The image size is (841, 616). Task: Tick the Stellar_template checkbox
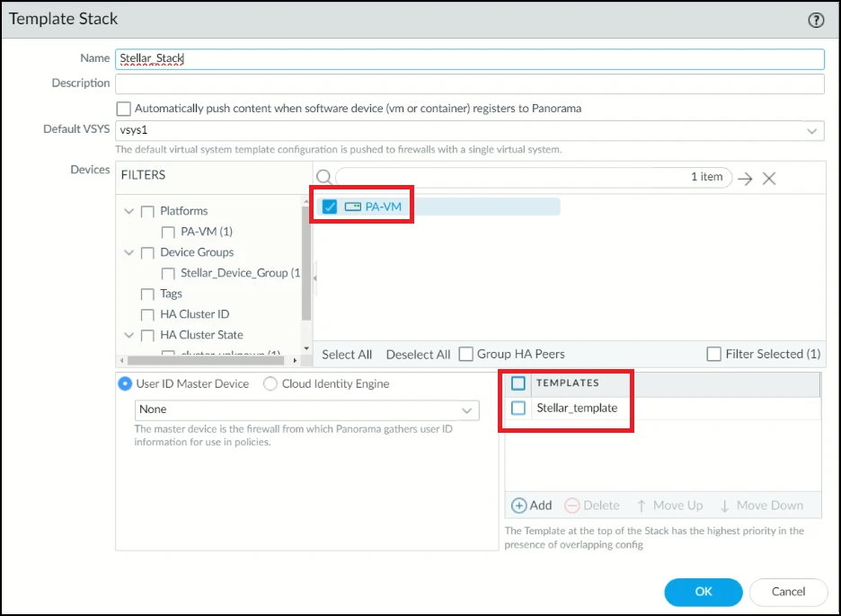pyautogui.click(x=518, y=409)
